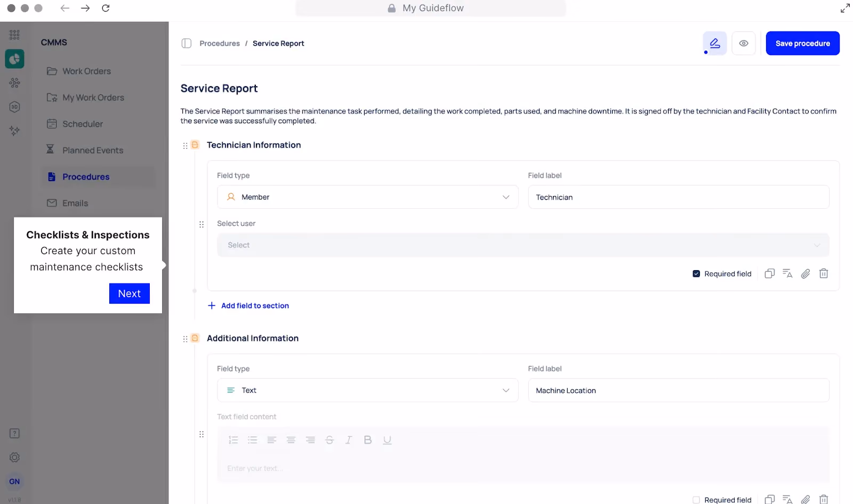Toggle preview mode with the eye icon
Screen dimensions: 853x504
(x=744, y=43)
